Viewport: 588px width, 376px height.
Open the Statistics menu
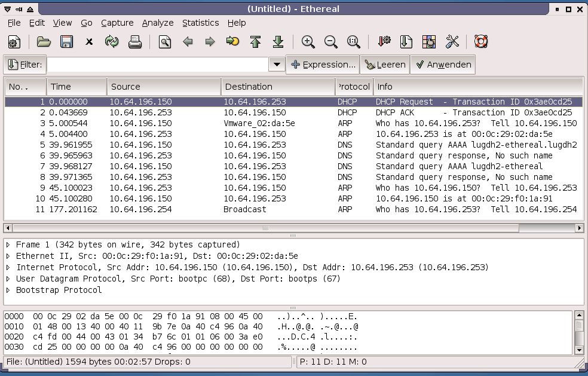(201, 23)
